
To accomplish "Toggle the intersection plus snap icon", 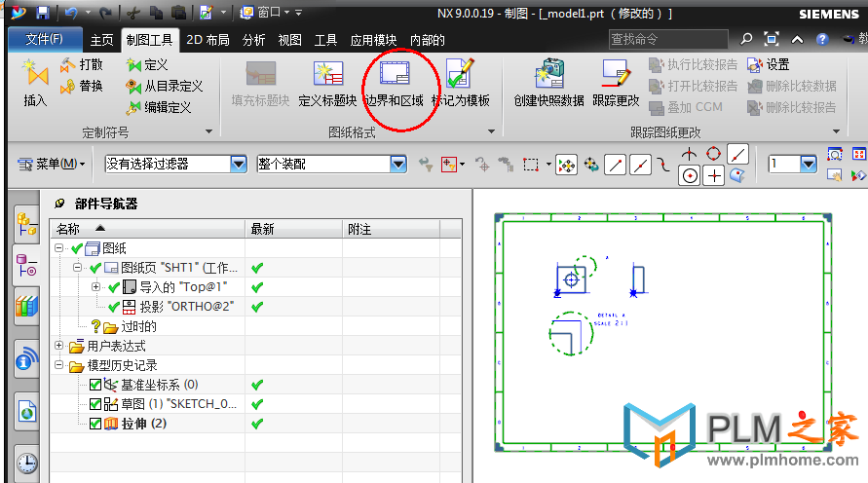I will [x=714, y=176].
